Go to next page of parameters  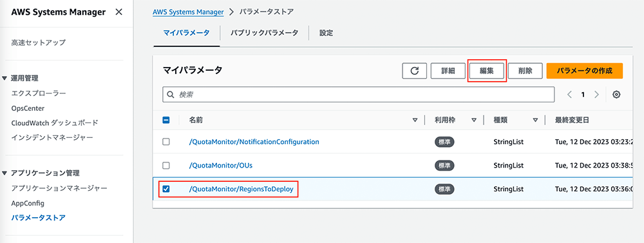(597, 95)
